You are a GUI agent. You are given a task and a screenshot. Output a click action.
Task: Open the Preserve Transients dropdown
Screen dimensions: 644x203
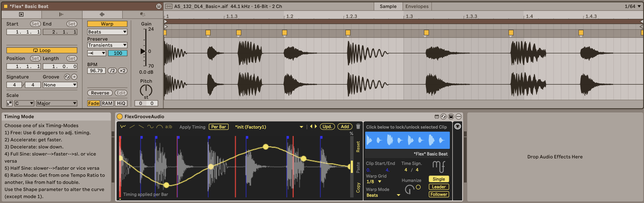click(x=107, y=45)
